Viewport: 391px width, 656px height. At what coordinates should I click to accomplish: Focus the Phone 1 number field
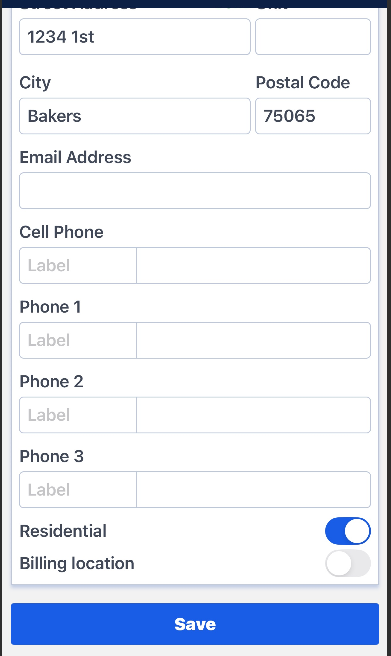point(253,340)
